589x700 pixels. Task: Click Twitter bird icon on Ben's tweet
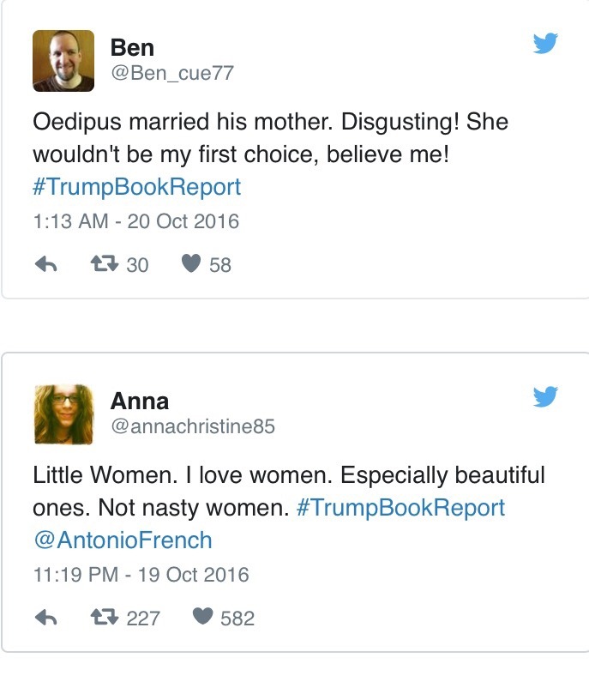(545, 44)
